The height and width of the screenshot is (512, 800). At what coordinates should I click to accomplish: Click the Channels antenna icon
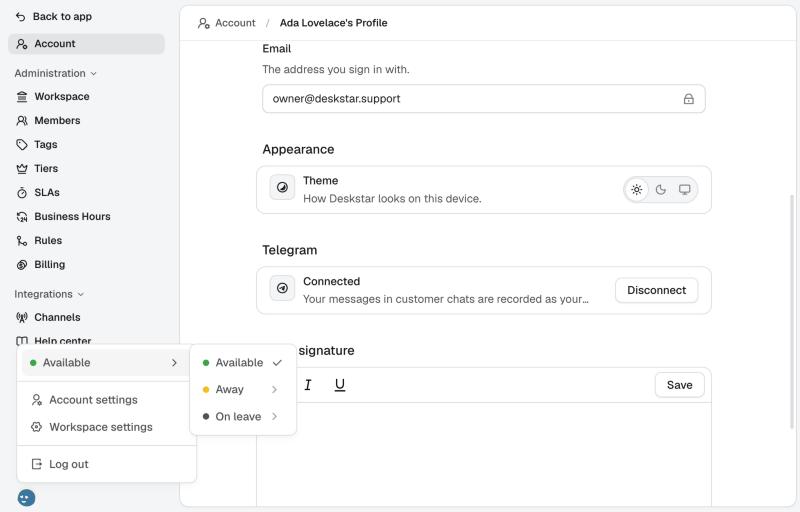pos(22,317)
